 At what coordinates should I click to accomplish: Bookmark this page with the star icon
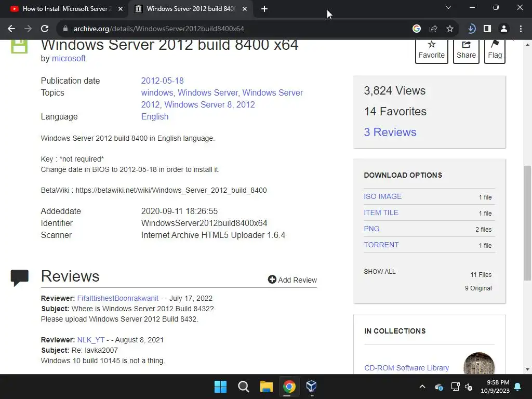(450, 29)
